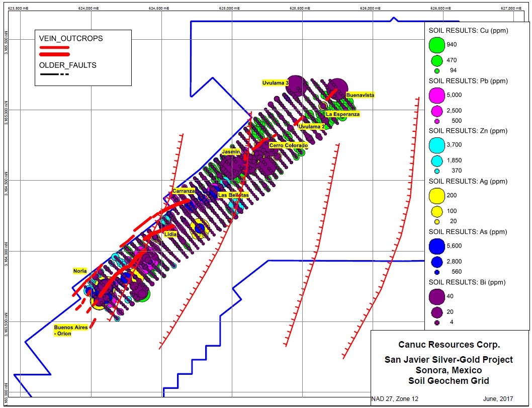532x408 pixels.
Task: Click the small yellow 20 ppm Ag legend circle
Action: (437, 222)
